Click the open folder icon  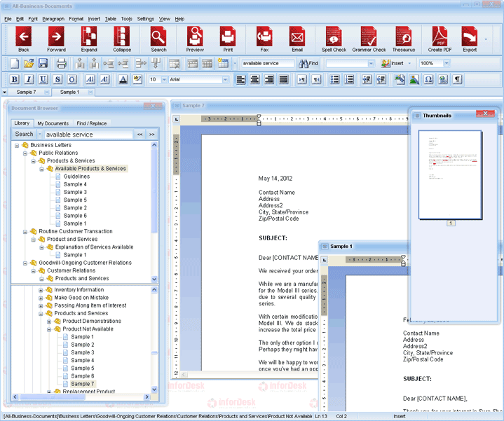point(29,63)
